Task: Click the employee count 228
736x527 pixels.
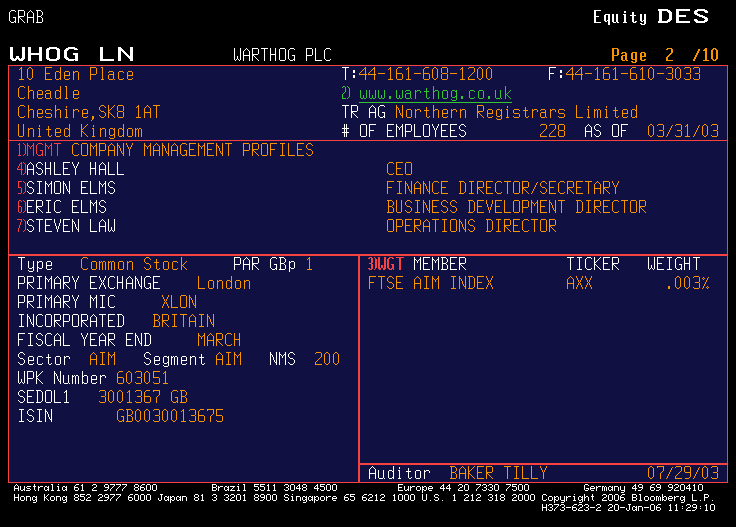Action: (552, 131)
